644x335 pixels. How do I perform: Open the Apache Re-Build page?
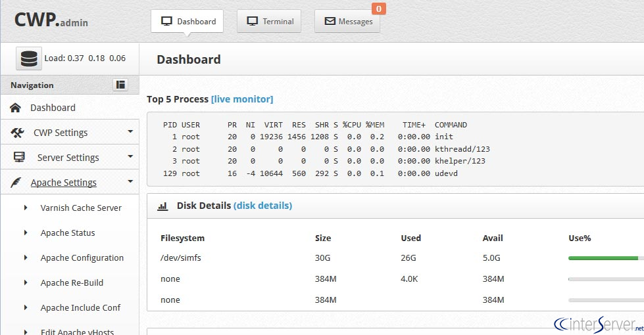coord(72,283)
